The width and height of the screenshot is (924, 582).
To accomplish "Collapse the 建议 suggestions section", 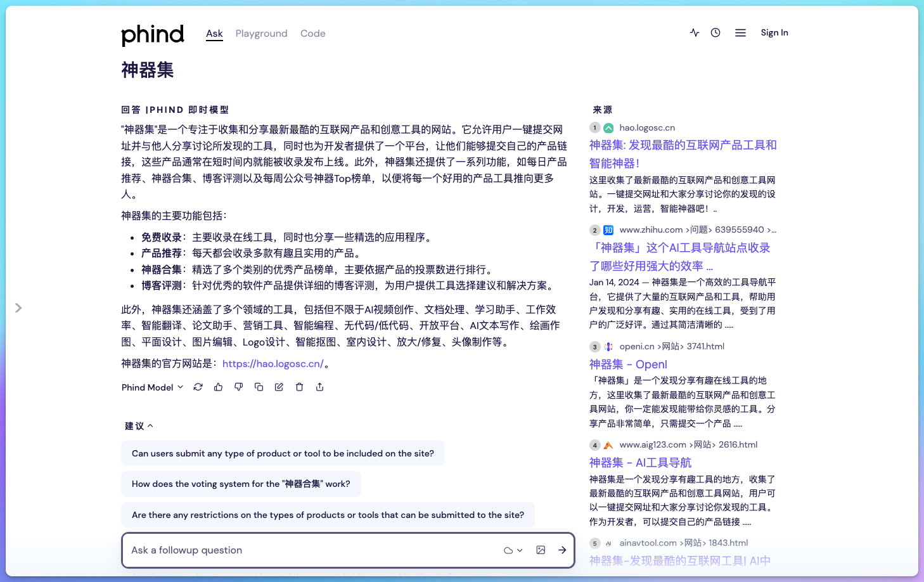I will pyautogui.click(x=139, y=426).
